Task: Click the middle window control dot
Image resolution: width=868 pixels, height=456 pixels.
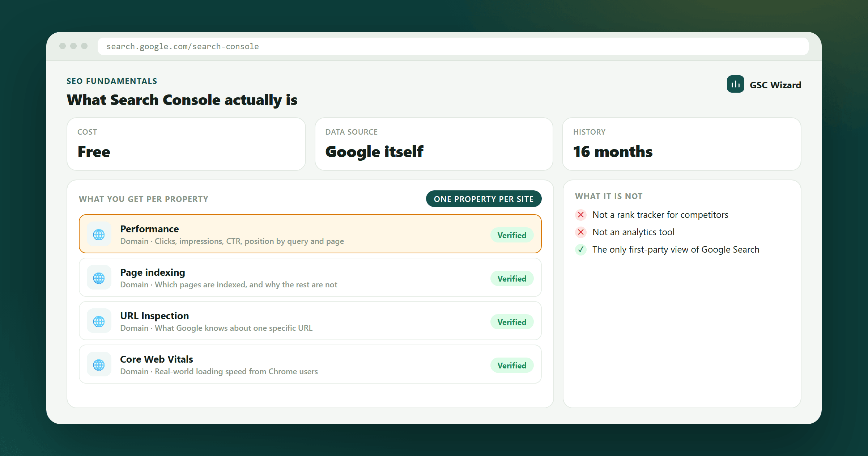Action: click(73, 46)
